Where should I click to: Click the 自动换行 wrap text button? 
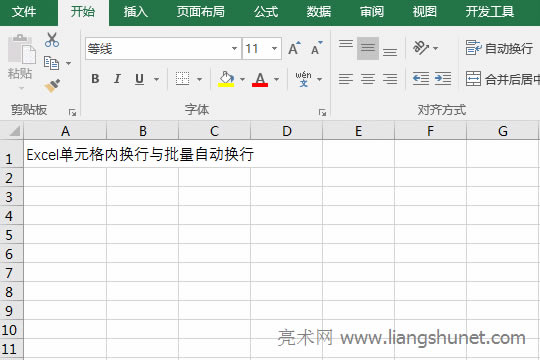click(x=499, y=48)
